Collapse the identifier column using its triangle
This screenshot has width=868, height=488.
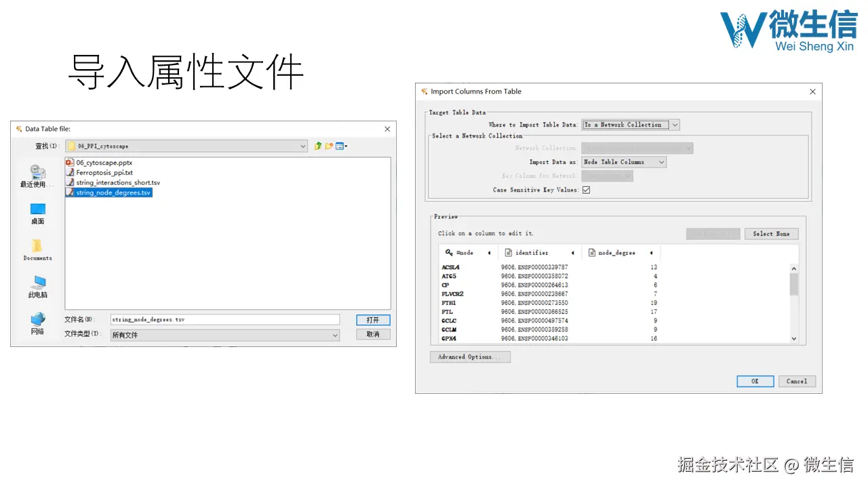click(x=573, y=252)
